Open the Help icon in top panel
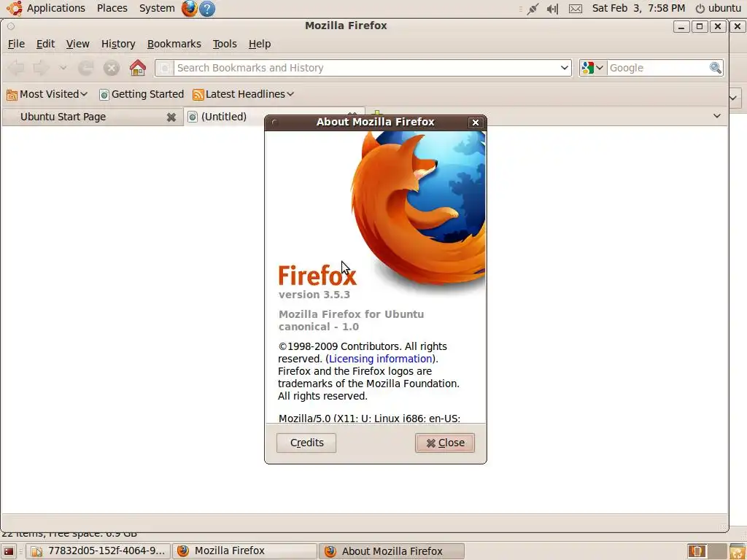The width and height of the screenshot is (747, 560). tap(206, 8)
